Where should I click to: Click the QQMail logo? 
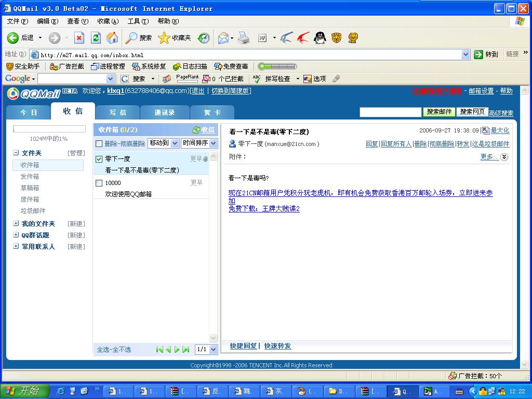[x=33, y=94]
